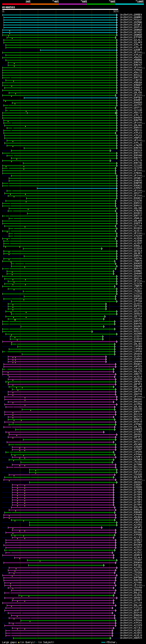Select the UniRef100_A7KMF3 label
This screenshot has width=146, height=644.
click(131, 457)
